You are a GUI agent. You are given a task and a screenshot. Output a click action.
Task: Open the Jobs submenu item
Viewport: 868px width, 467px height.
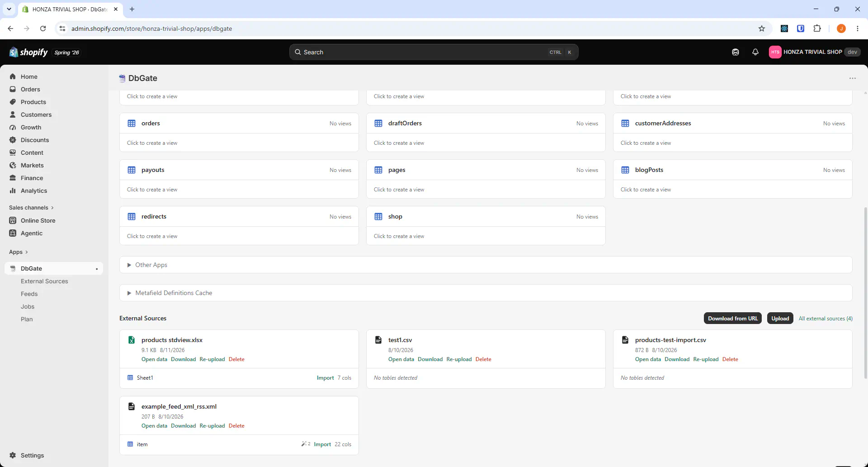click(28, 306)
